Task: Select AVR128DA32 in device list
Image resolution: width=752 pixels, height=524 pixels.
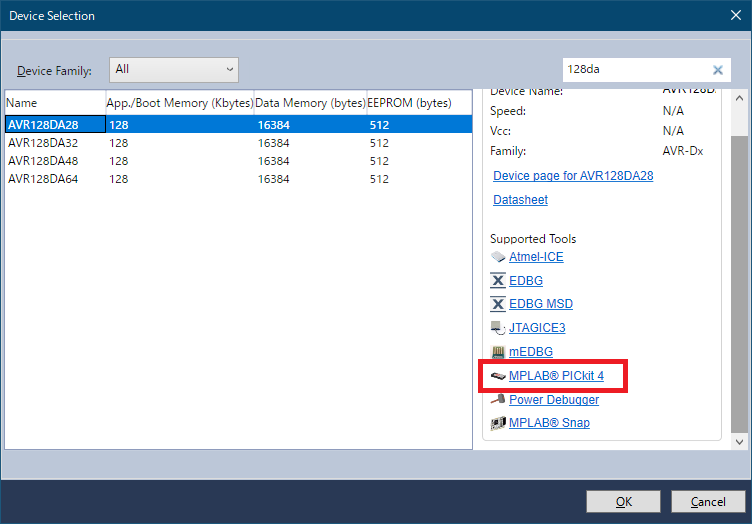Action: tap(43, 143)
